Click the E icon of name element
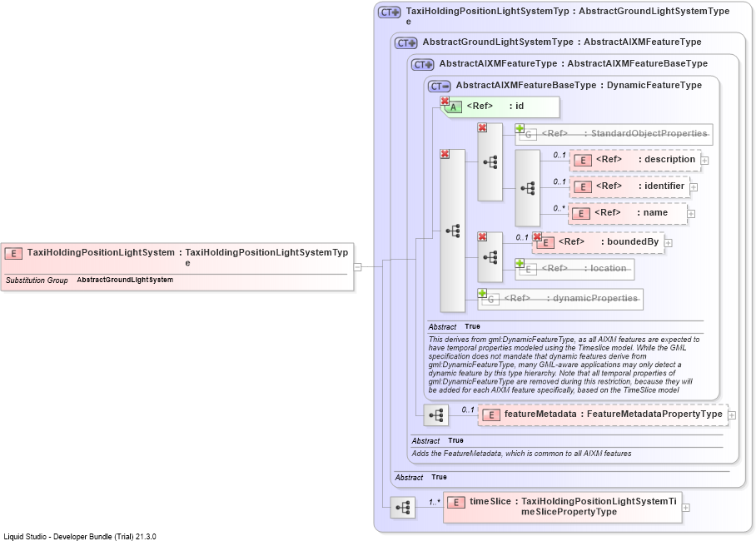The height and width of the screenshot is (541, 756). pyautogui.click(x=581, y=214)
